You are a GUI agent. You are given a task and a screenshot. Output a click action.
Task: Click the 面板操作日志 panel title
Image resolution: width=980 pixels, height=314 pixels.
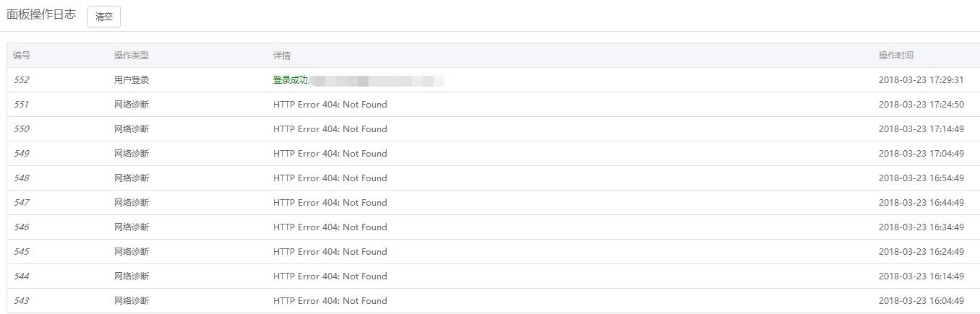[x=41, y=15]
